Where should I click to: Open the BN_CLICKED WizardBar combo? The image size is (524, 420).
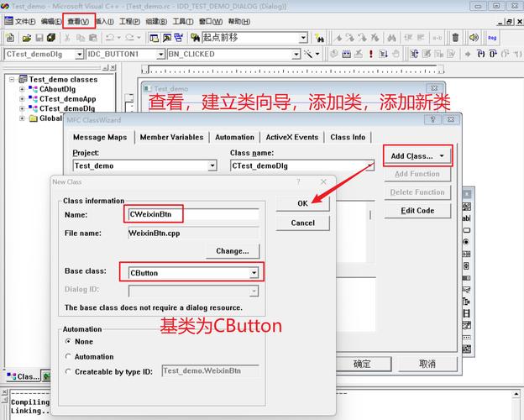click(296, 54)
